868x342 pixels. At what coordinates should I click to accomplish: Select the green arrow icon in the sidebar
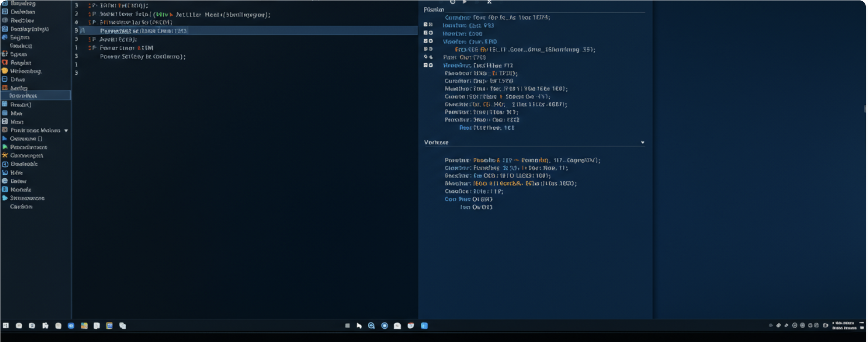pyautogui.click(x=5, y=147)
